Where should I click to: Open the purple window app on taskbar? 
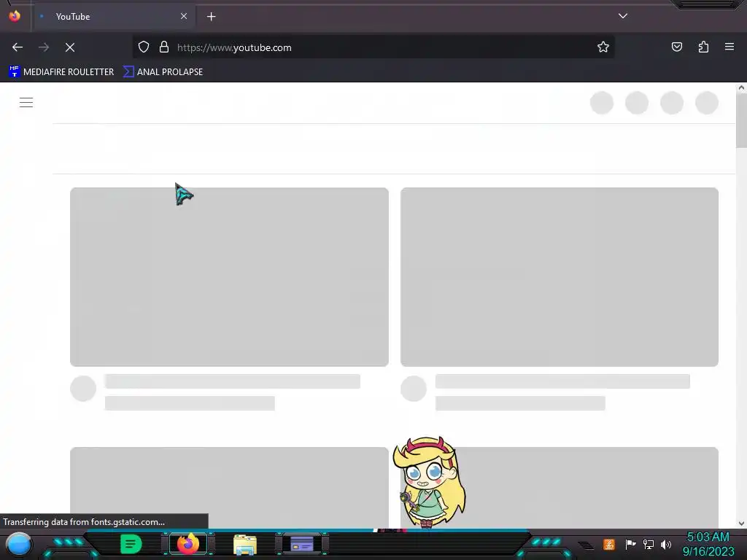302,544
